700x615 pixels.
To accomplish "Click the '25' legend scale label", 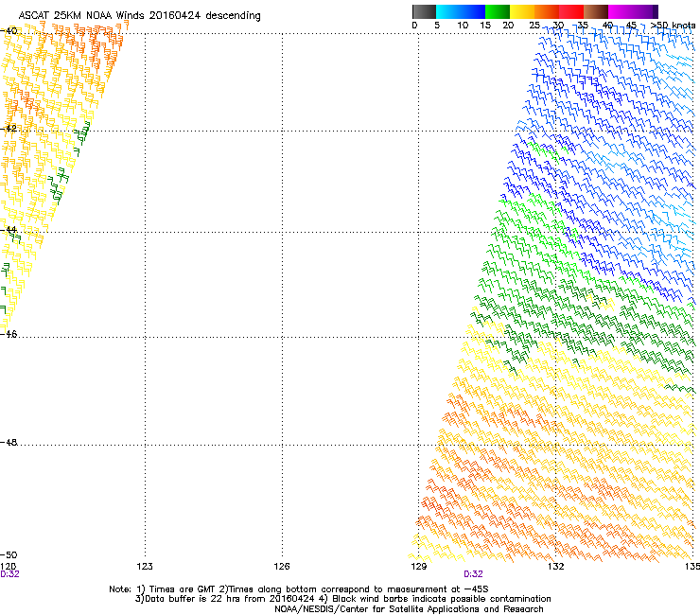I will tap(534, 26).
